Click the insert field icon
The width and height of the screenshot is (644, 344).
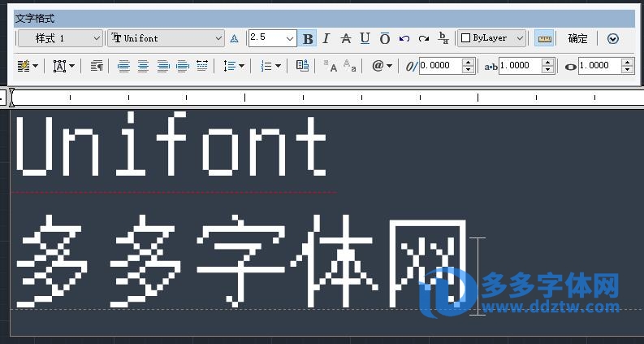[303, 66]
